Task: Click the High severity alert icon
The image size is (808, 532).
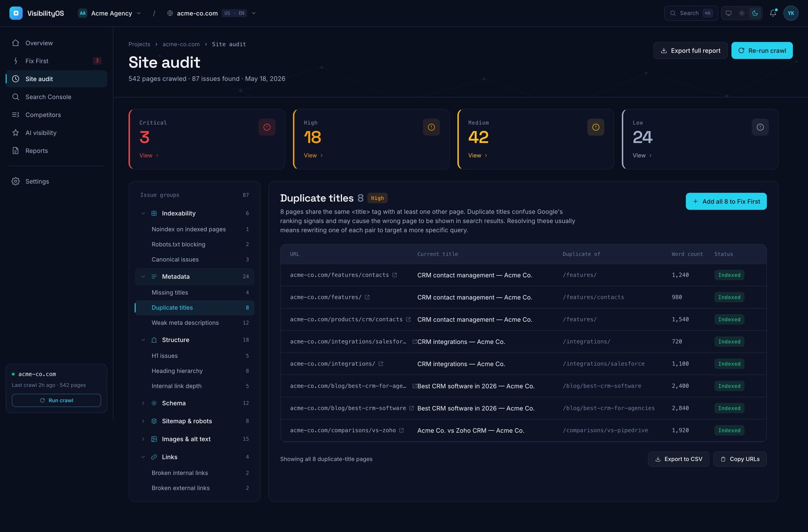Action: [431, 127]
